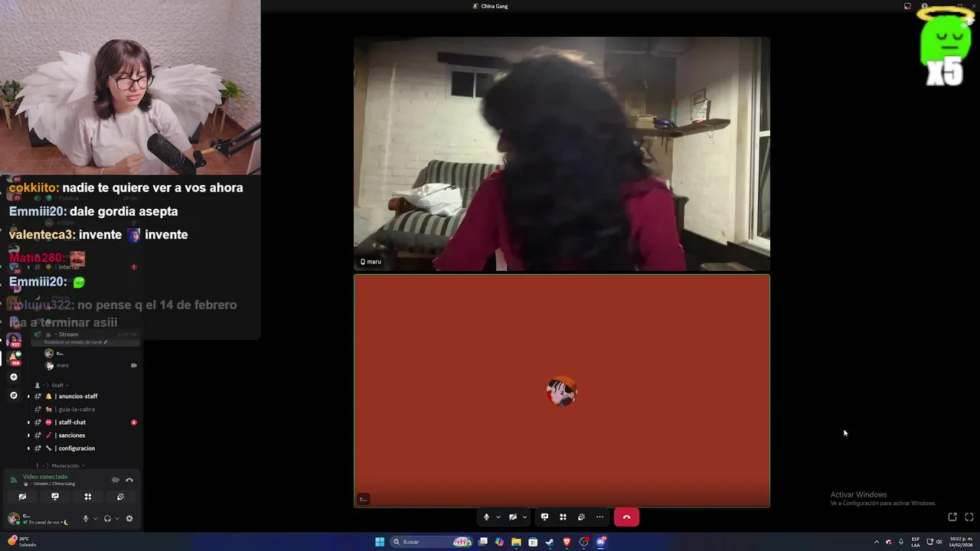Open Discord from the taskbar
The image size is (980, 551).
pos(601,542)
